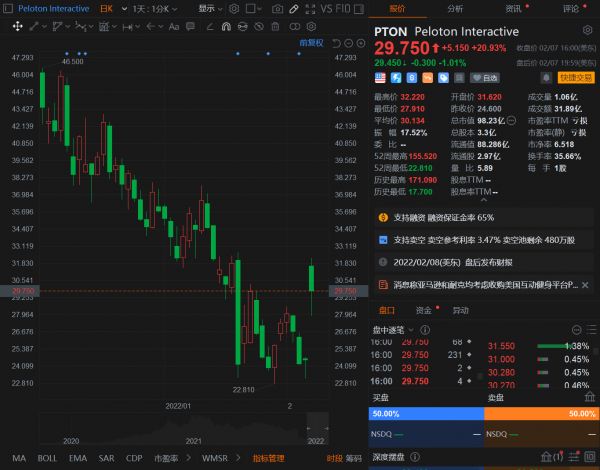The image size is (600, 470).
Task: Toggle the 自选 watchlist heart button
Action: pyautogui.click(x=484, y=77)
